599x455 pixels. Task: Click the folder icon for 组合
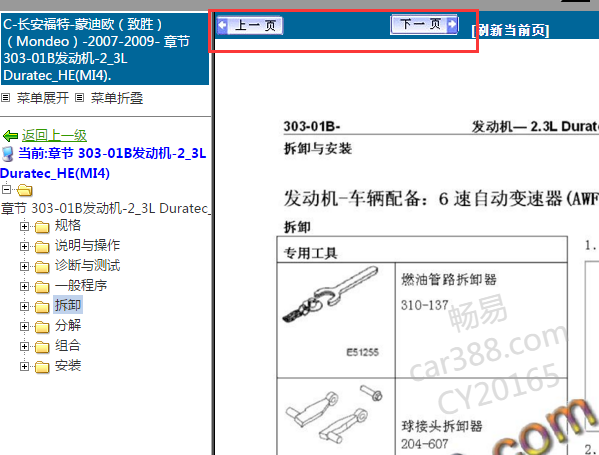coord(42,347)
